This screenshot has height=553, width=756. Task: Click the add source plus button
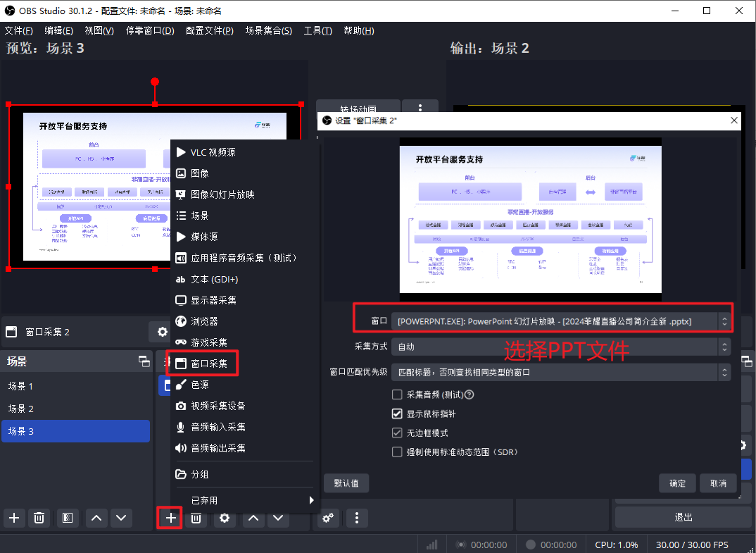(x=170, y=518)
